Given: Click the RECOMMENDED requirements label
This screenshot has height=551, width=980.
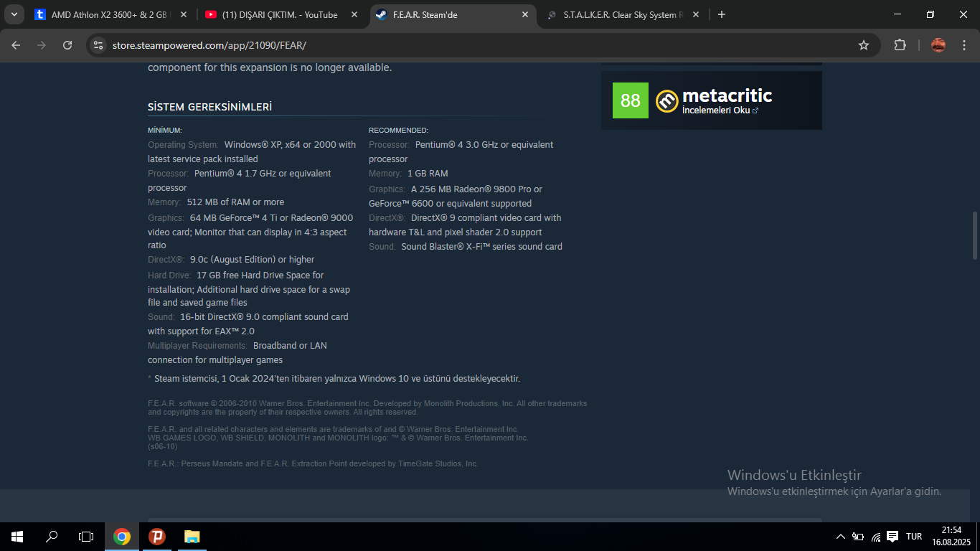Looking at the screenshot, I should [398, 131].
